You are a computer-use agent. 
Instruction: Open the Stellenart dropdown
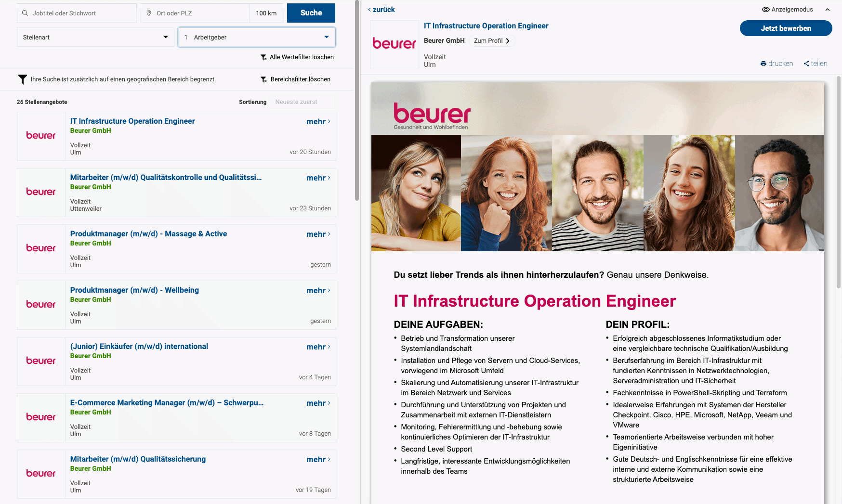[96, 37]
